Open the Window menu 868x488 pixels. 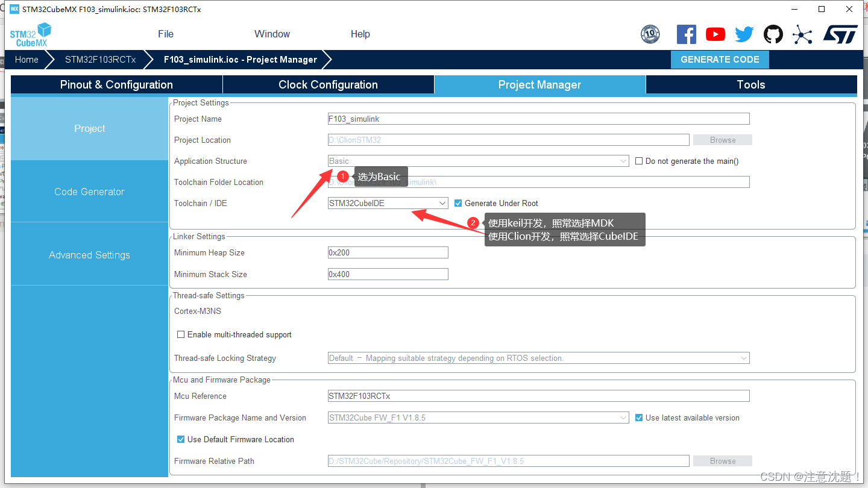coord(272,34)
